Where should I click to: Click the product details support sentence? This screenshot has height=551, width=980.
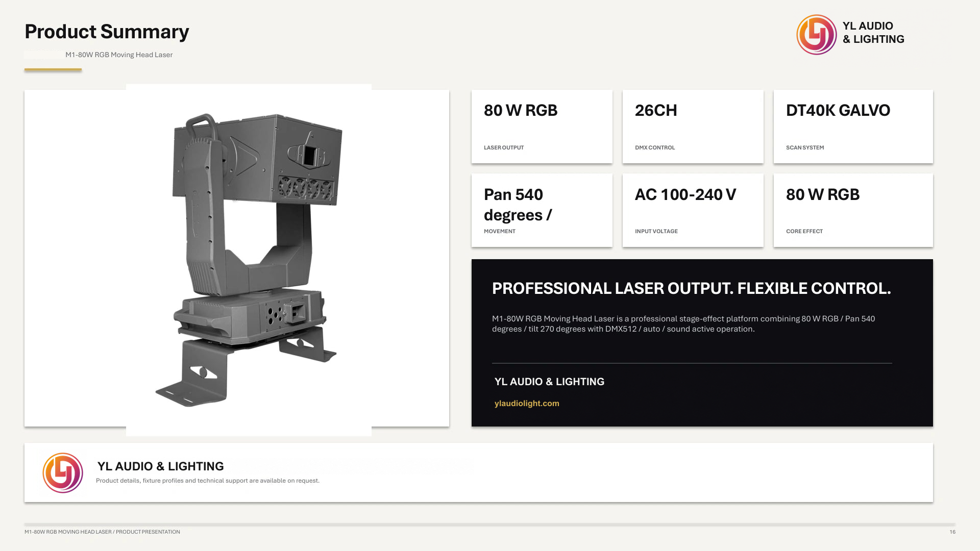[208, 481]
